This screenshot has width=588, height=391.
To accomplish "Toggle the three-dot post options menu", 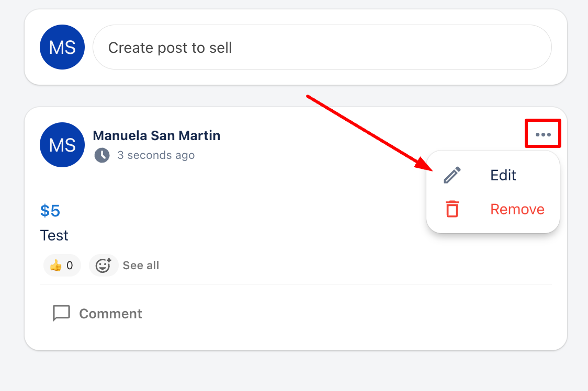I will (543, 134).
